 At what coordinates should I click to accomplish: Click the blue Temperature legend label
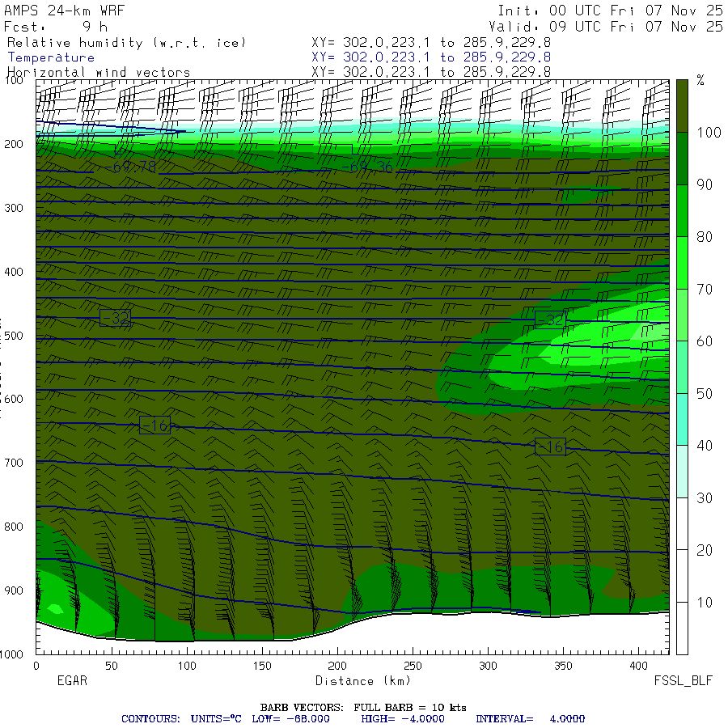pos(51,57)
